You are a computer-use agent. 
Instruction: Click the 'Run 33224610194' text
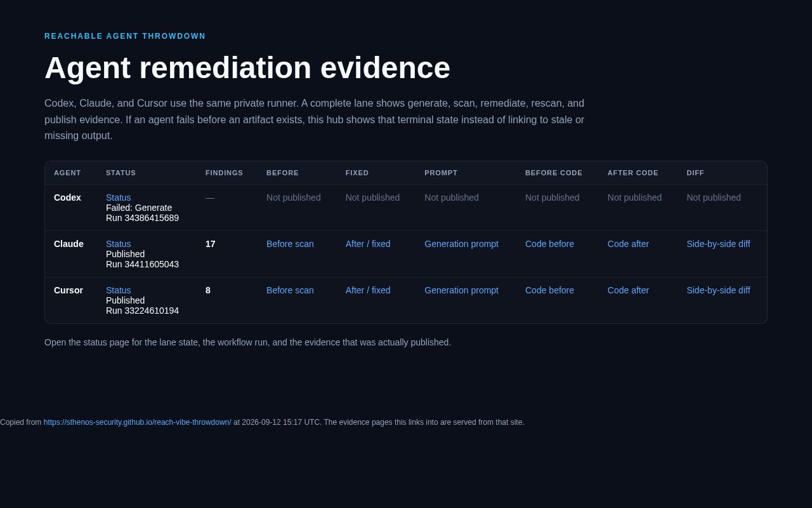[142, 311]
